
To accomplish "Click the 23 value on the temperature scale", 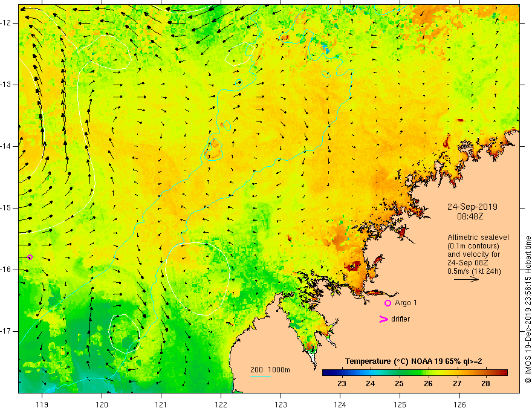I will coord(342,384).
